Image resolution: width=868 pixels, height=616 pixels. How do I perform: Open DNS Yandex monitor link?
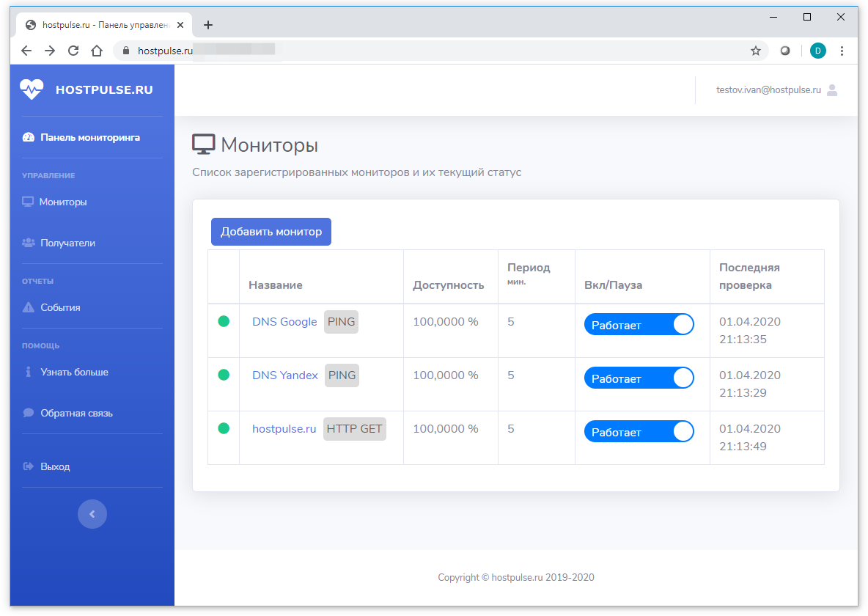click(x=285, y=375)
